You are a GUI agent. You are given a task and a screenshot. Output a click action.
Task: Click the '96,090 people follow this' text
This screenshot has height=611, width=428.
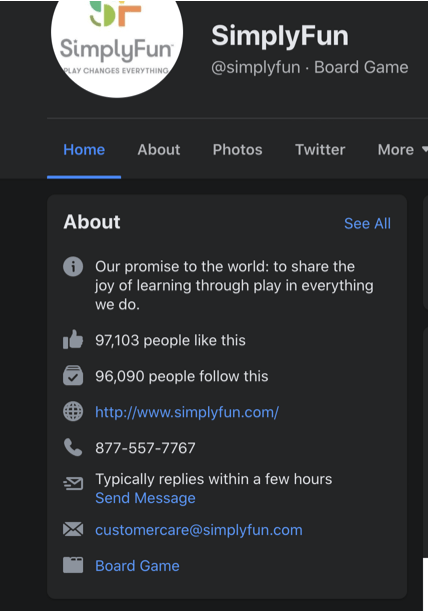[182, 376]
